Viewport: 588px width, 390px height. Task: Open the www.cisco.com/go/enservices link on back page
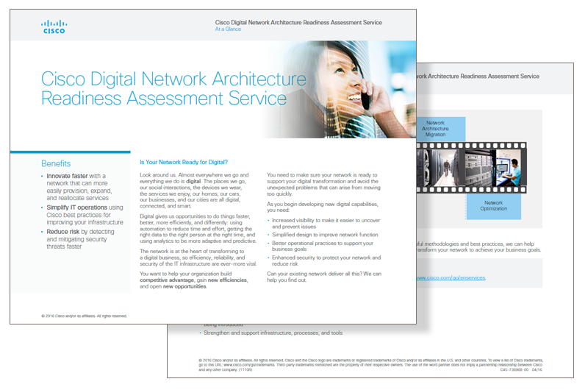pos(451,277)
